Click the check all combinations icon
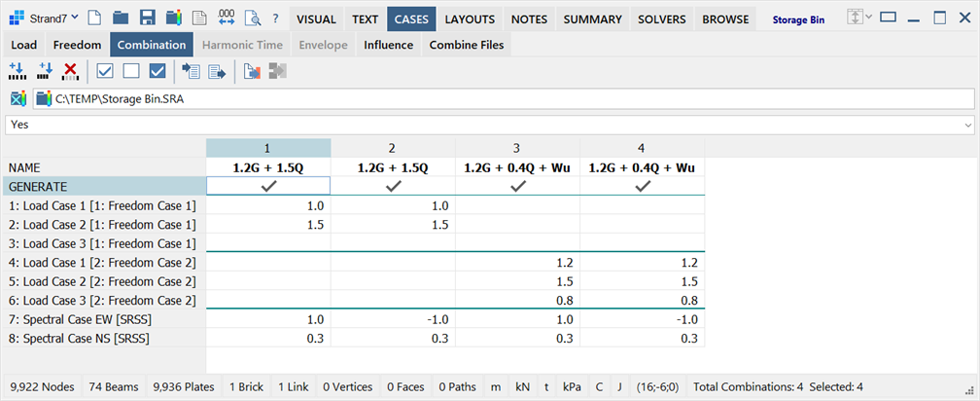 [105, 71]
